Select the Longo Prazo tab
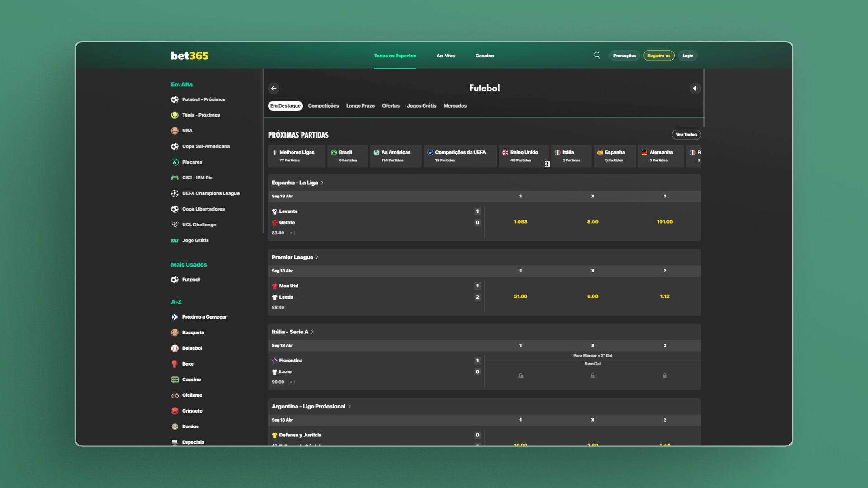The width and height of the screenshot is (868, 488). 360,106
